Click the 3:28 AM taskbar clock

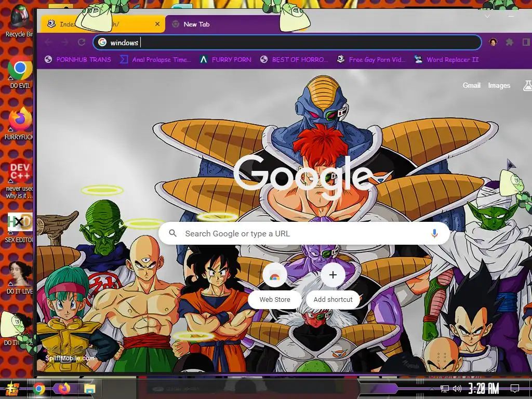484,389
